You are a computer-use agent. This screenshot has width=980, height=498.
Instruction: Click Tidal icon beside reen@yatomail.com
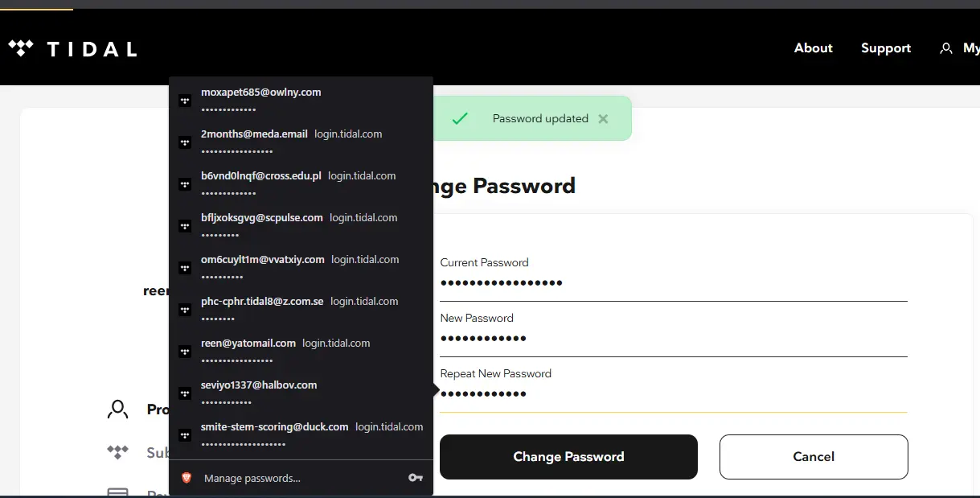coord(185,352)
